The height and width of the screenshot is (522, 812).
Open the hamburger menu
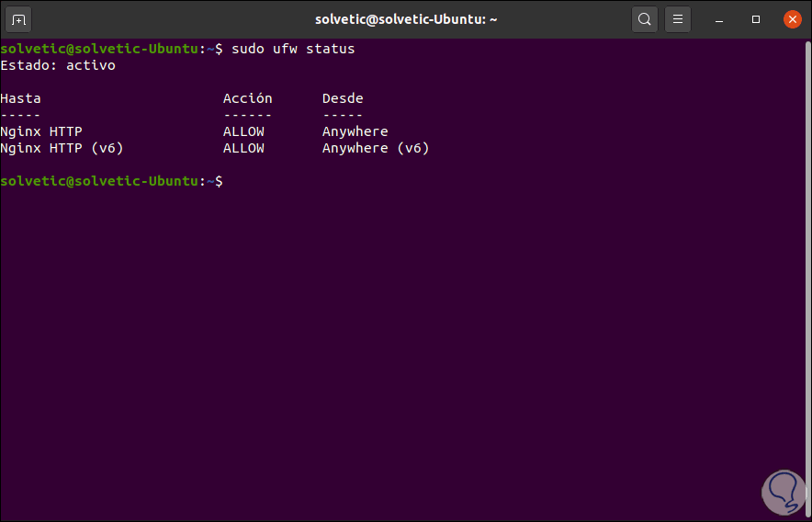click(678, 18)
